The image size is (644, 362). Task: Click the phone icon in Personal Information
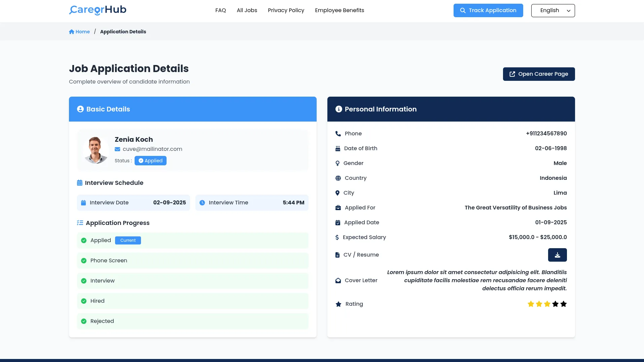click(x=338, y=134)
